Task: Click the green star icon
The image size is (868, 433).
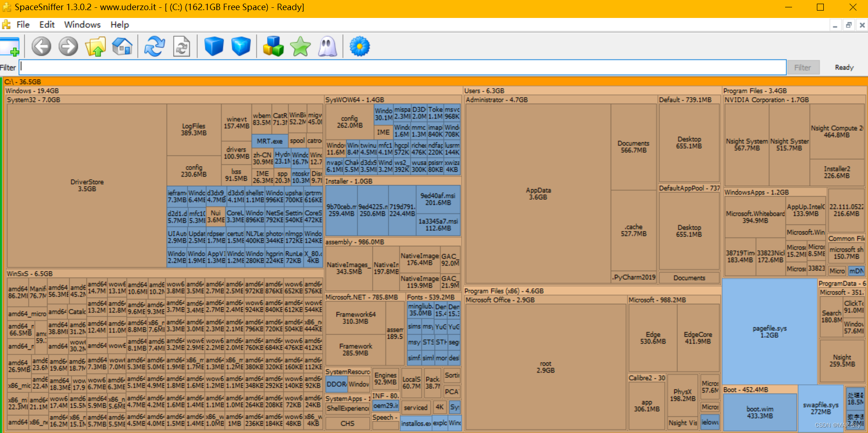Action: [x=300, y=46]
